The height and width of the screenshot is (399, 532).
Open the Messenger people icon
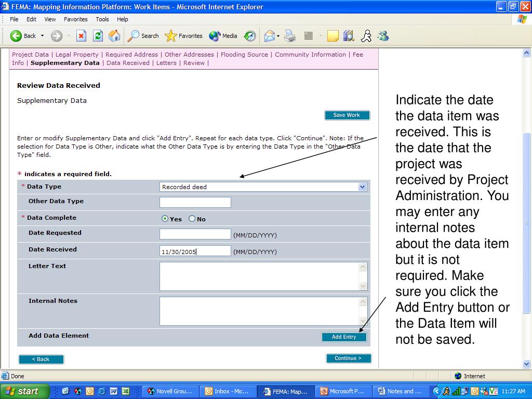[x=383, y=36]
